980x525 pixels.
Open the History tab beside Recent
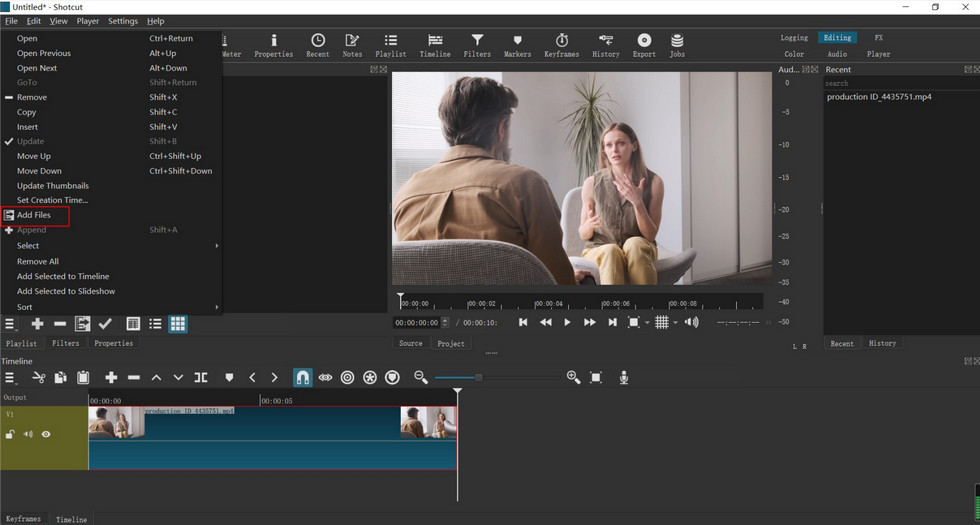[x=882, y=343]
